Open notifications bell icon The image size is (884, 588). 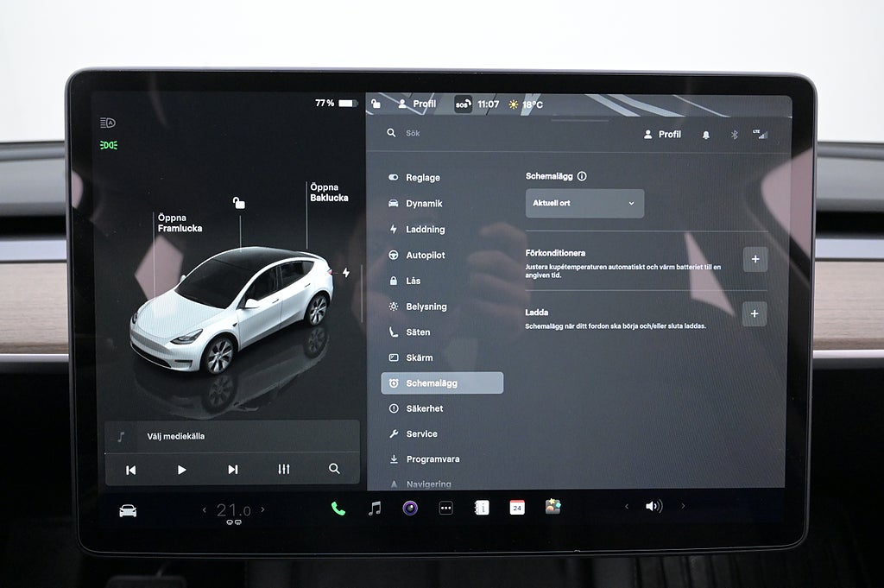tap(705, 135)
